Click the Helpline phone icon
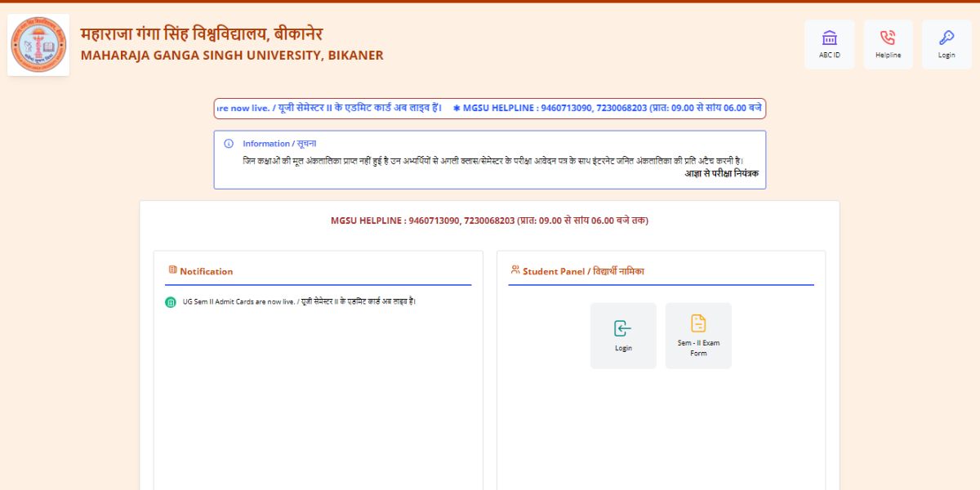 (888, 38)
